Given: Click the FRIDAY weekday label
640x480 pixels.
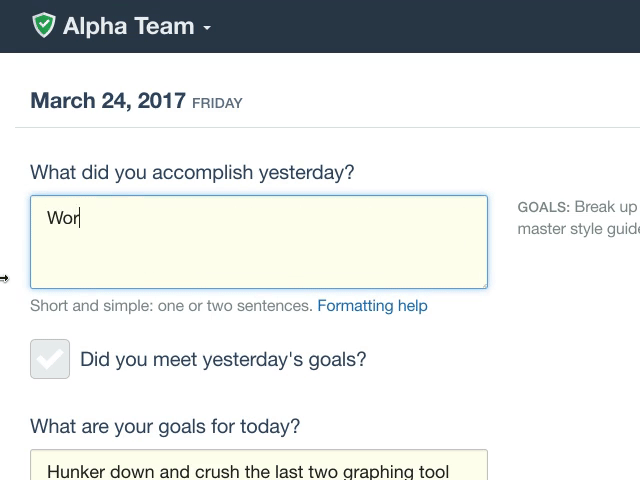Looking at the screenshot, I should coord(217,103).
